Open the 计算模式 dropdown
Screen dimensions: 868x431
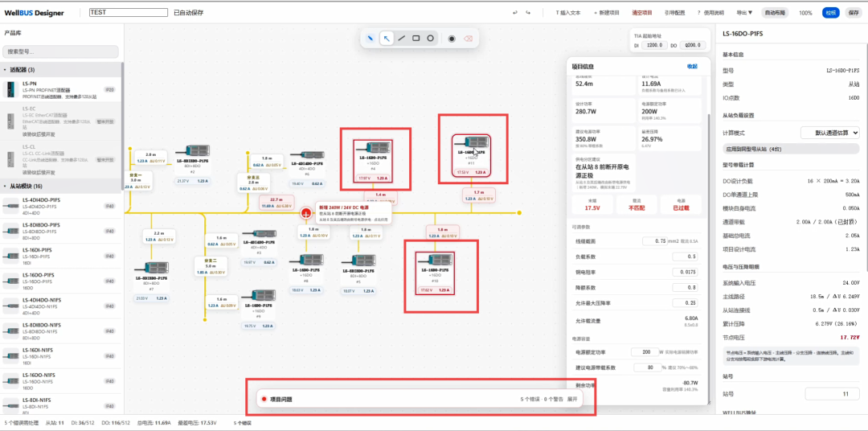click(829, 133)
